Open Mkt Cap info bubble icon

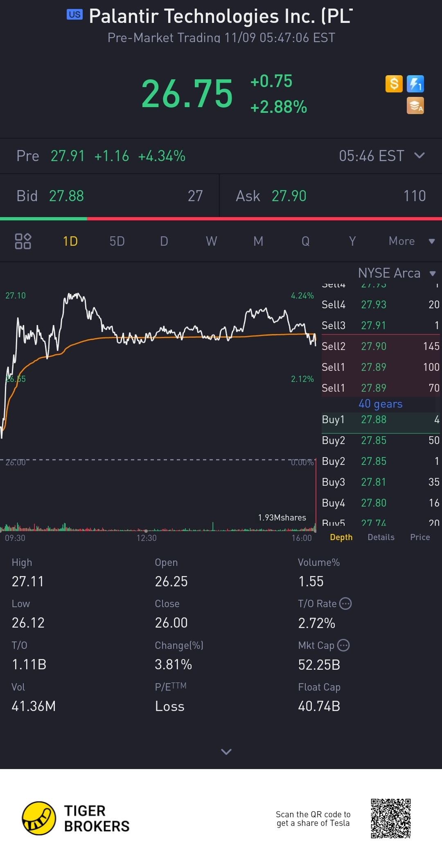[x=343, y=645]
